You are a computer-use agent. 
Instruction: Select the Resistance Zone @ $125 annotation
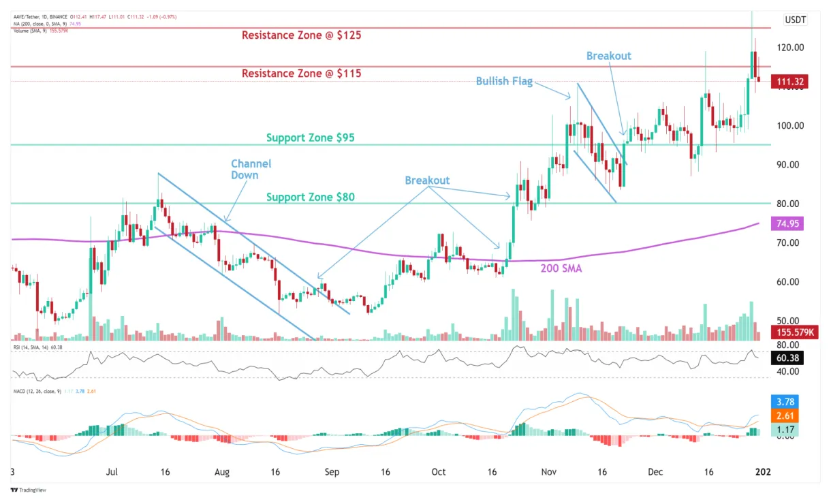coord(302,35)
